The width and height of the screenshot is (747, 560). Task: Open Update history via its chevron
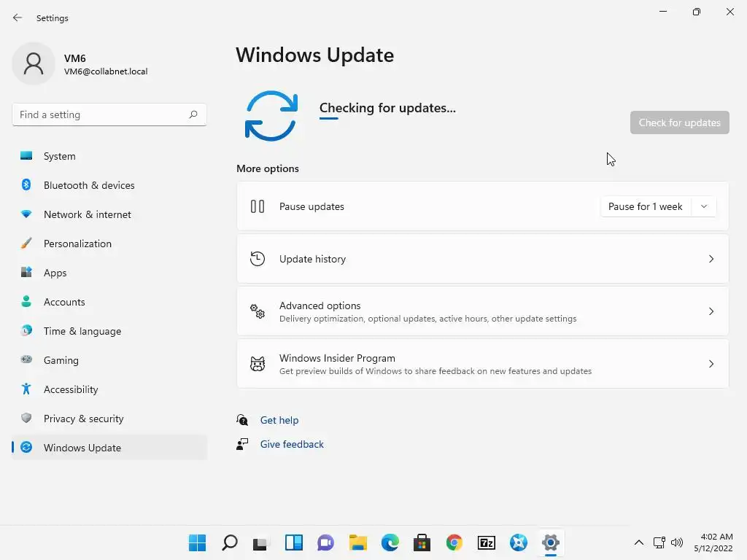pos(711,259)
